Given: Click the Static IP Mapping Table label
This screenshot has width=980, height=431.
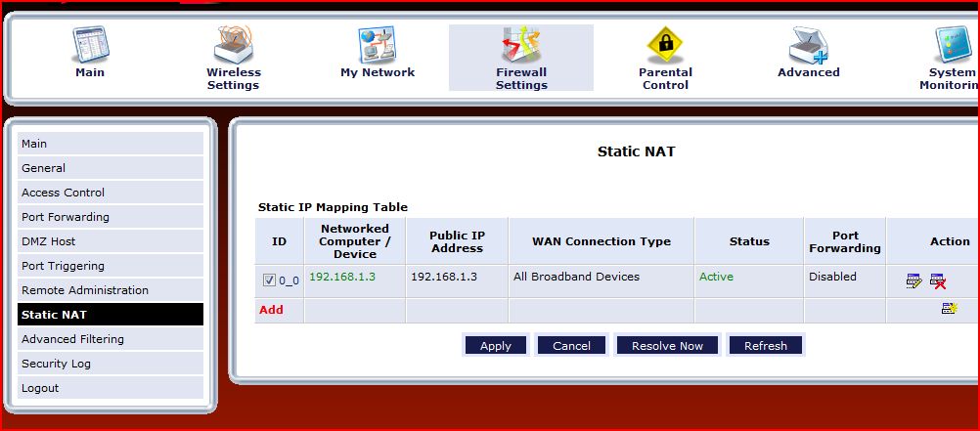Looking at the screenshot, I should coord(333,207).
